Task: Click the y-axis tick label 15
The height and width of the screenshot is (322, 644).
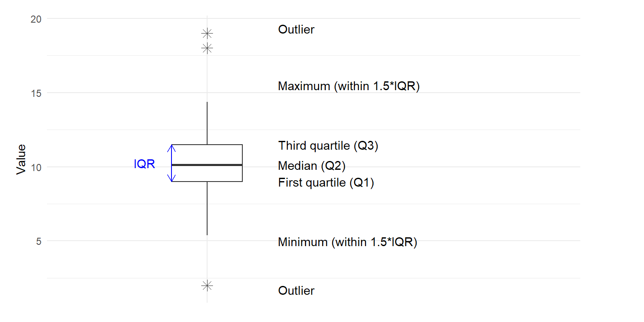Action: [36, 93]
